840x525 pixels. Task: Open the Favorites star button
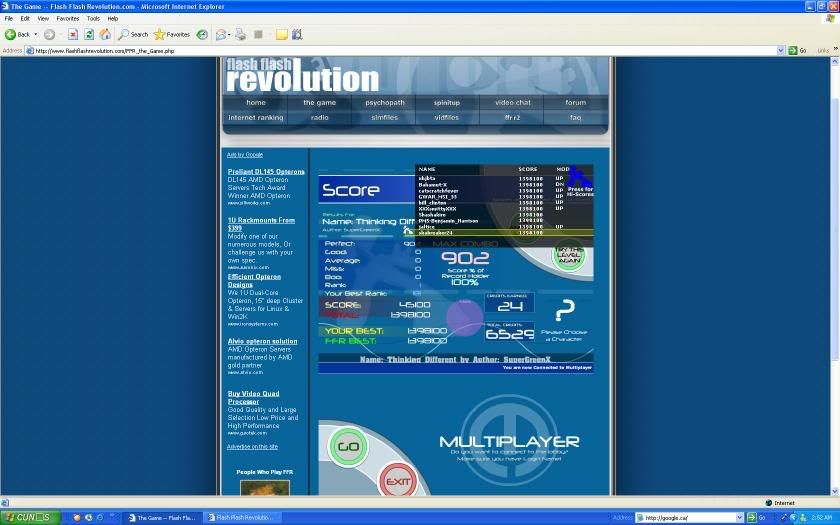(171, 34)
